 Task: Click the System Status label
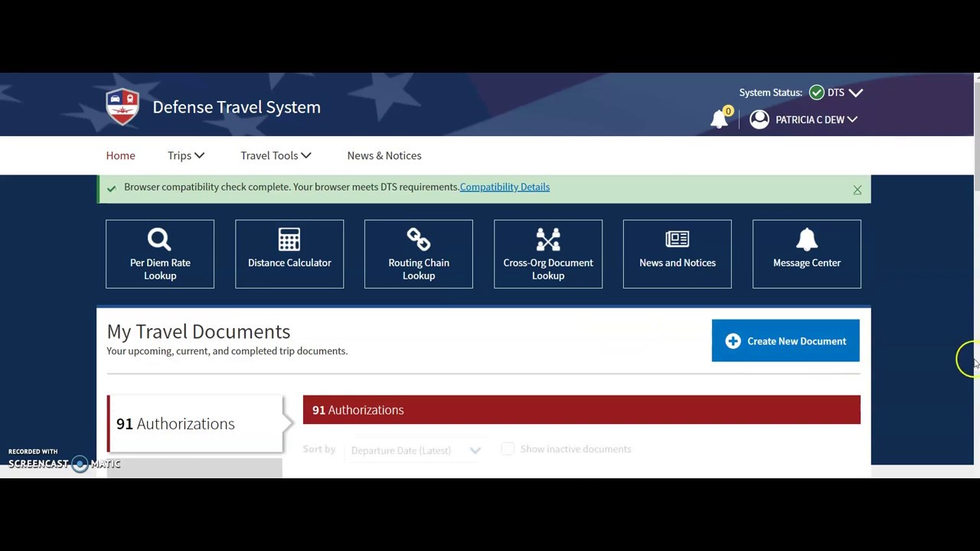(770, 93)
